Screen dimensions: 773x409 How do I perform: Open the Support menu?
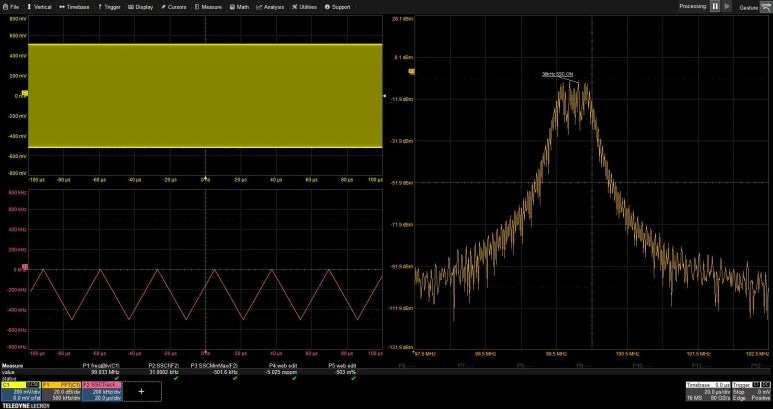[338, 7]
